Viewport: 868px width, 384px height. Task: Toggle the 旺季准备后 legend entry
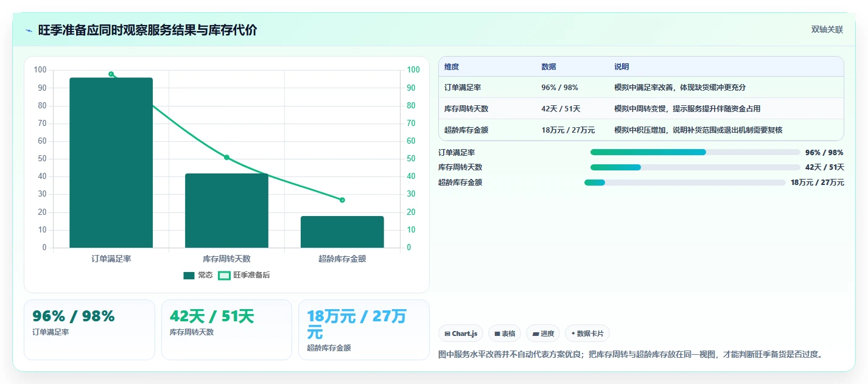point(243,275)
